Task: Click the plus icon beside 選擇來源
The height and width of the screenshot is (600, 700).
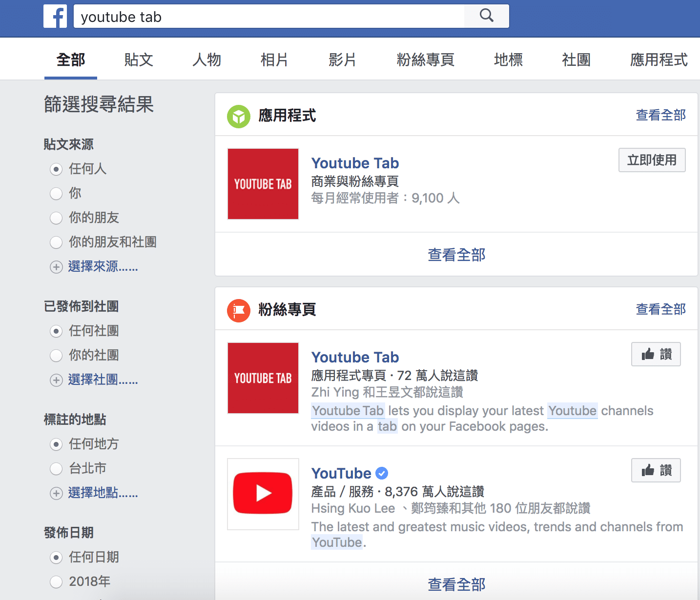Action: pos(57,267)
